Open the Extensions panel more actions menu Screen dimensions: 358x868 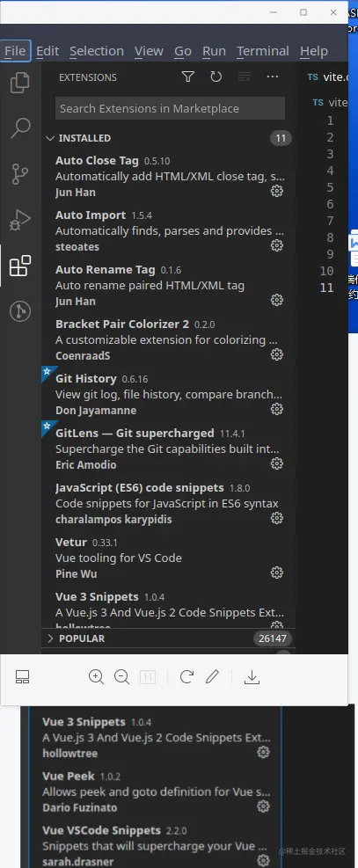tap(272, 77)
